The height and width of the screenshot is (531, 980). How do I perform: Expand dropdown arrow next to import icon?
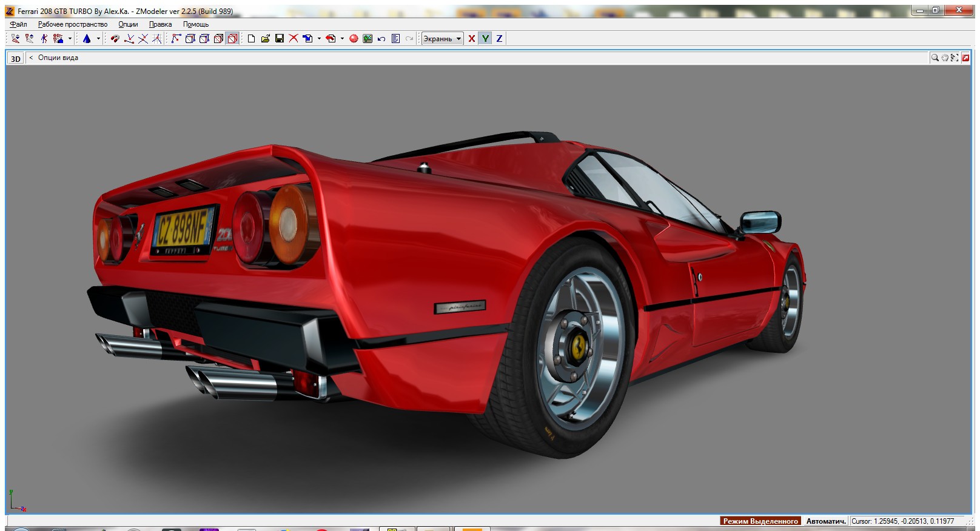pyautogui.click(x=319, y=39)
